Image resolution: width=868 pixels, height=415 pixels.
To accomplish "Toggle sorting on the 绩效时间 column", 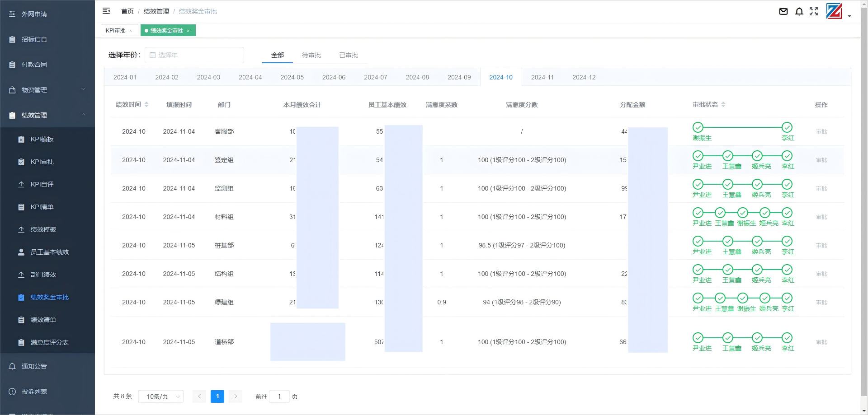I will tap(147, 104).
